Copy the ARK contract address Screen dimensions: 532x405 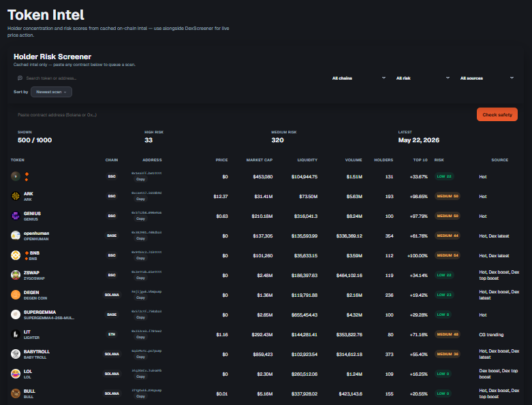[x=141, y=199]
